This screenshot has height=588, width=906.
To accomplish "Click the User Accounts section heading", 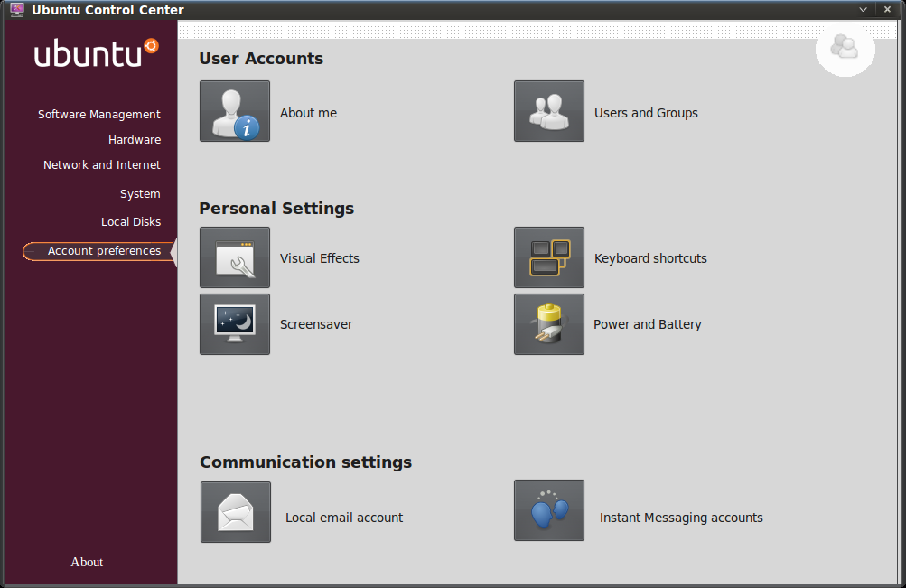I will 259,58.
